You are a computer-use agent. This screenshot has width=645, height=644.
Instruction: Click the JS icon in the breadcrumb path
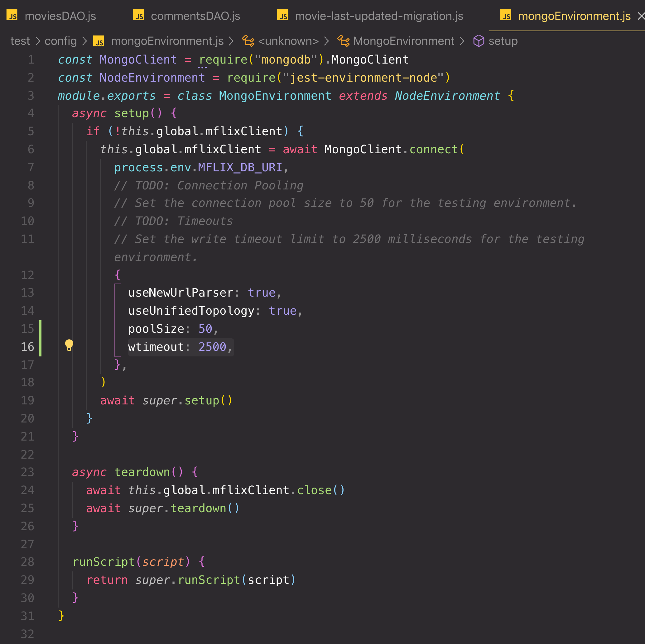coord(99,41)
